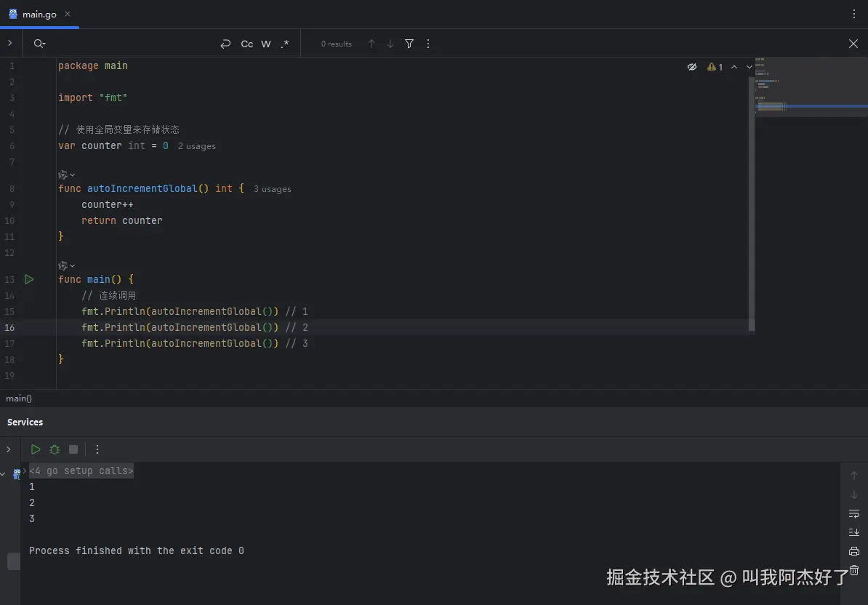868x605 pixels.
Task: Toggle Words (W) search option
Action: point(266,44)
